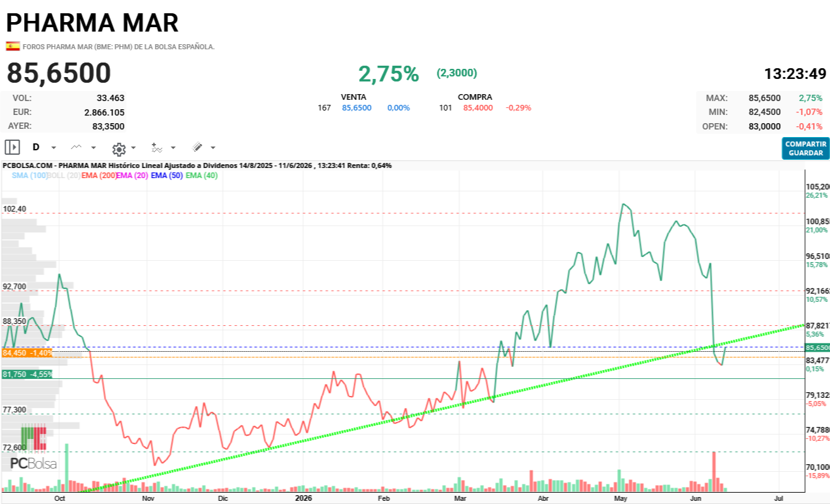Click the Jul label on time axis
830x504 pixels.
coord(779,498)
